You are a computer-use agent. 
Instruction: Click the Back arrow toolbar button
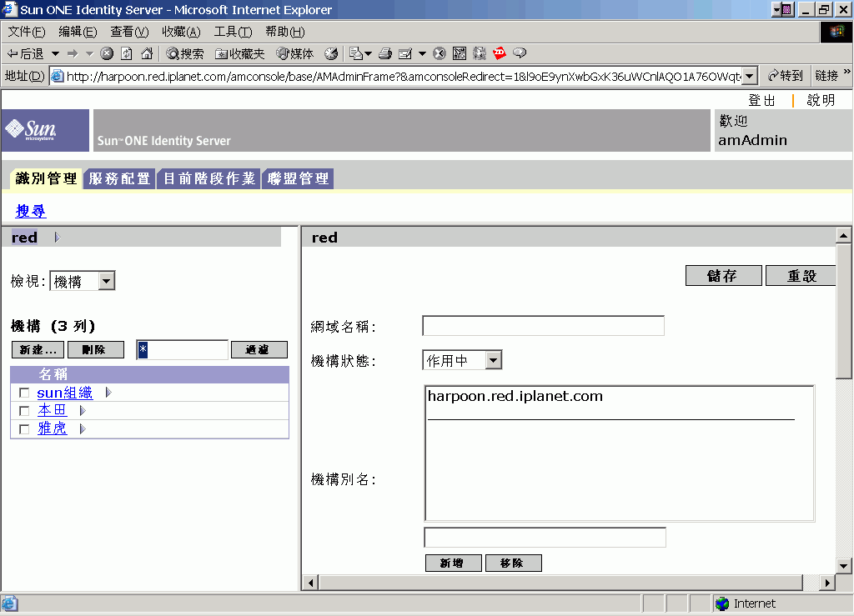click(24, 53)
